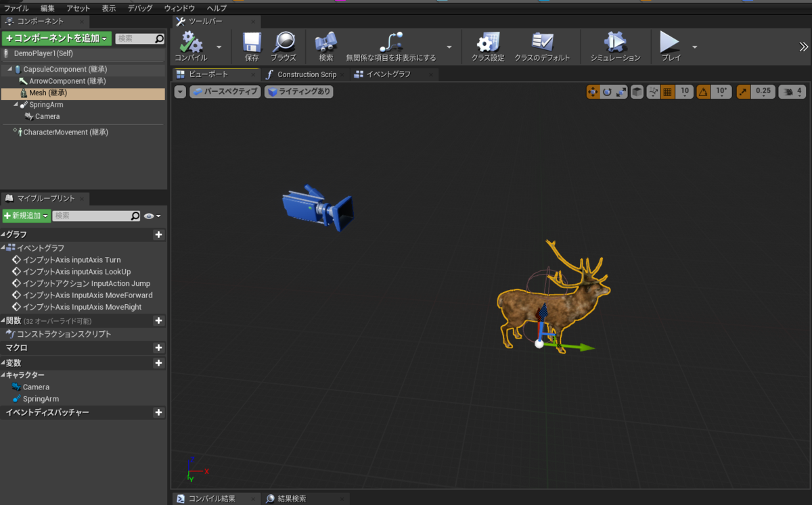Open the viewport options arrow dropdown
This screenshot has height=505, width=812.
pyautogui.click(x=180, y=91)
